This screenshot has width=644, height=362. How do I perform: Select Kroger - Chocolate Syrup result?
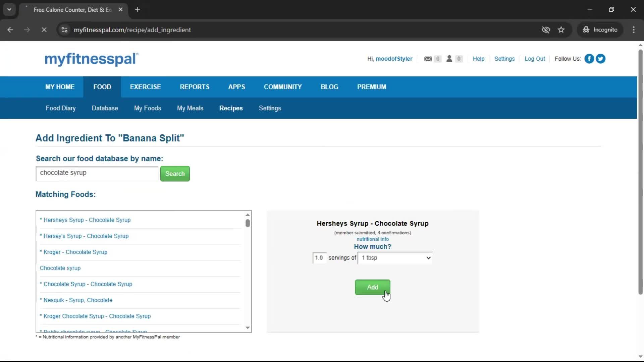[x=75, y=252]
